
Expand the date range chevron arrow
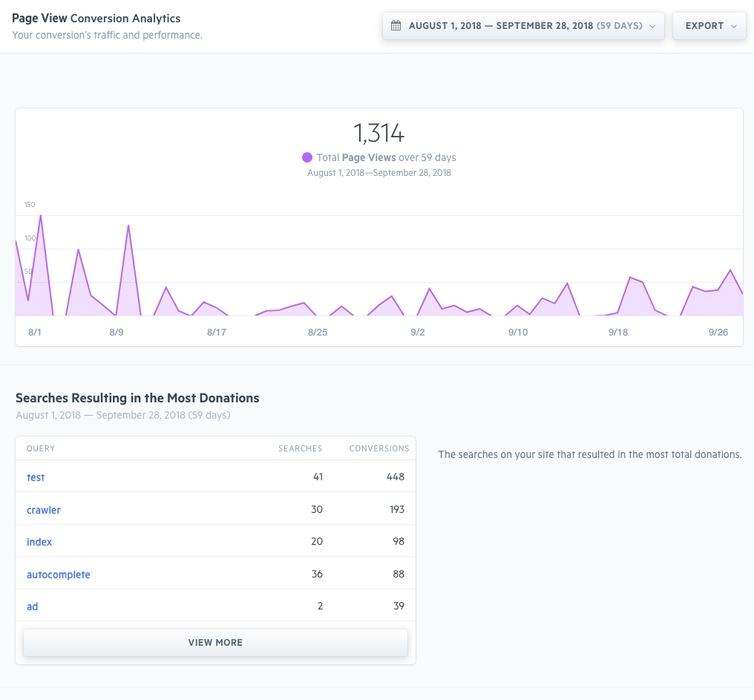652,26
